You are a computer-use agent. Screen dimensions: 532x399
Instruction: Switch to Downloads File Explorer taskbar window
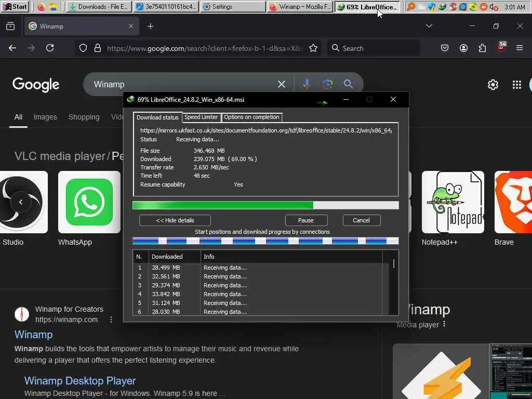[99, 6]
